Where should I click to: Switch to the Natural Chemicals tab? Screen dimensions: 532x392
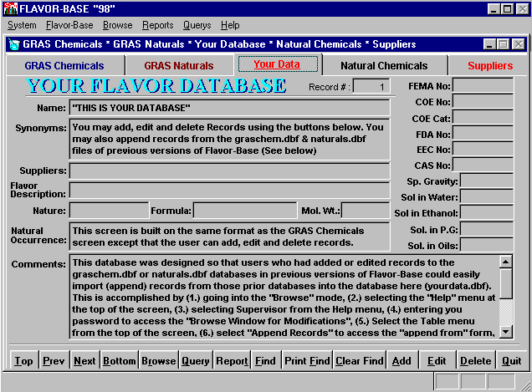[x=384, y=66]
